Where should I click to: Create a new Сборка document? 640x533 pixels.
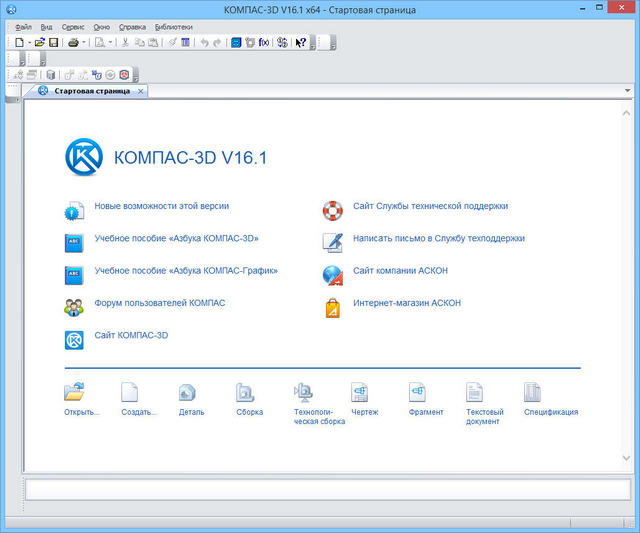pyautogui.click(x=248, y=398)
